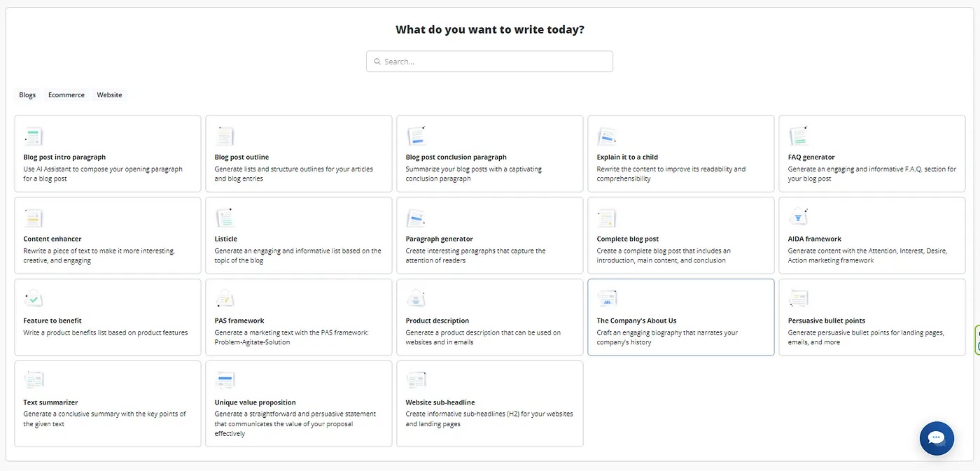Open the chat support bubble
This screenshot has height=471, width=980.
pos(937,438)
